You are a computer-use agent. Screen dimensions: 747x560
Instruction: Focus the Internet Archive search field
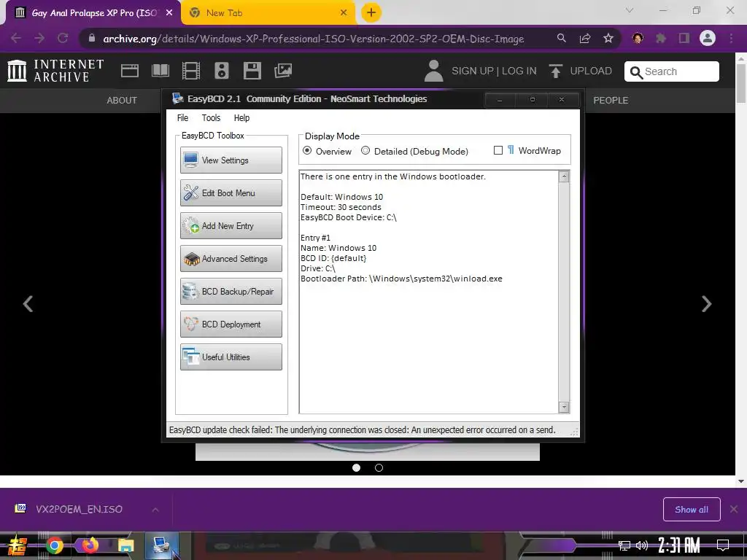(x=671, y=71)
